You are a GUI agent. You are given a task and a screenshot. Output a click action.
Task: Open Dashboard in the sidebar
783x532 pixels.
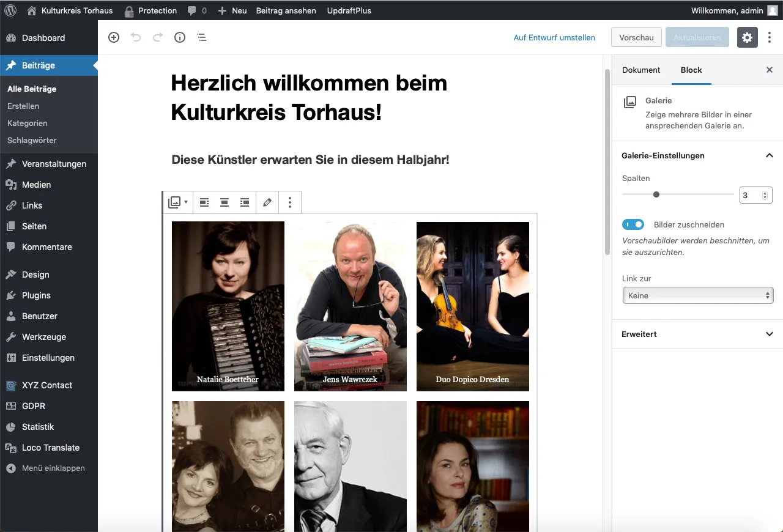coord(49,38)
